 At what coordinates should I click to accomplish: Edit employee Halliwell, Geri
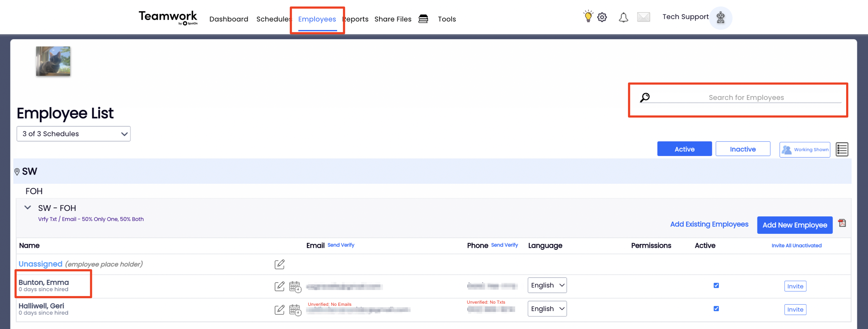[279, 309]
